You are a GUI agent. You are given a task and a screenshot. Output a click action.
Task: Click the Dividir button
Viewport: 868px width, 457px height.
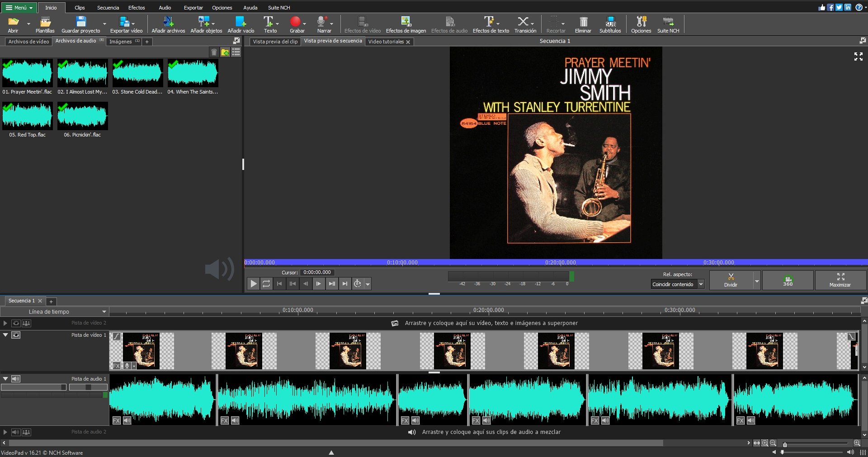point(731,280)
